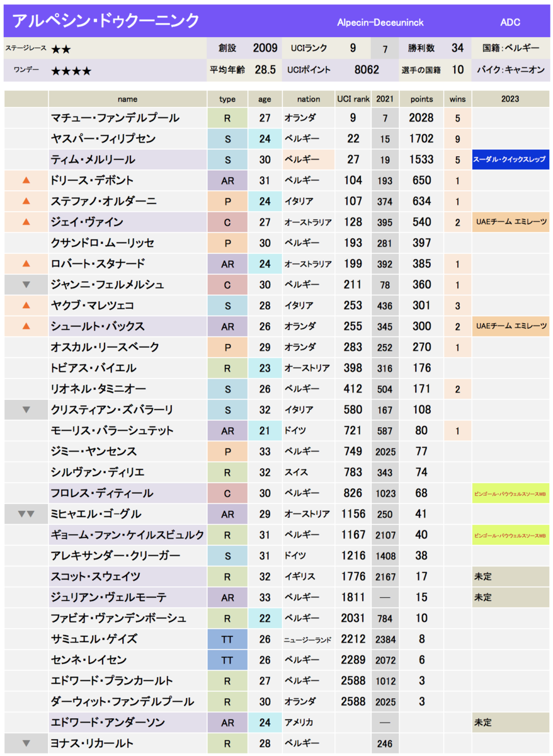Click the 'type' column header
This screenshot has width=553, height=756.
coord(227,99)
